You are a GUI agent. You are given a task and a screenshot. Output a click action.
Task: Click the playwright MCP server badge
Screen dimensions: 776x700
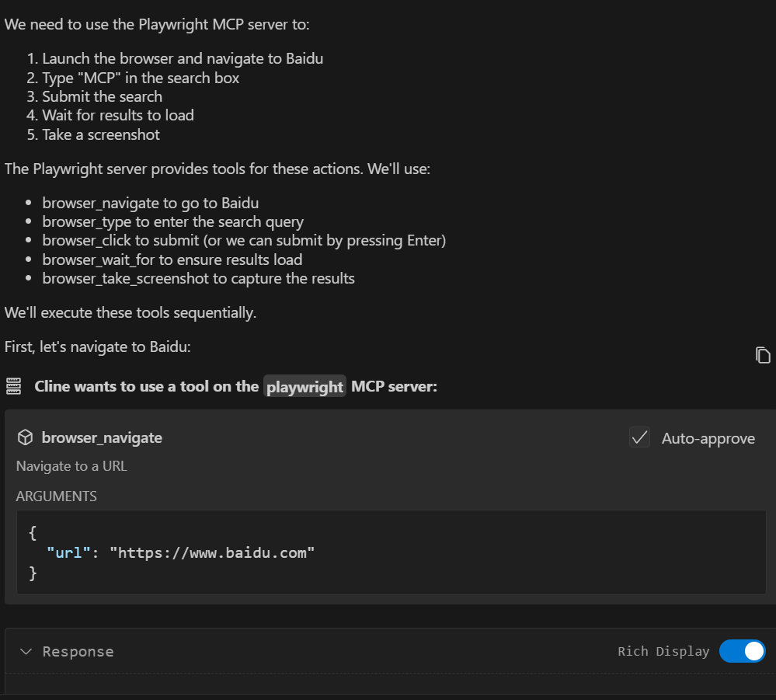pyautogui.click(x=304, y=386)
